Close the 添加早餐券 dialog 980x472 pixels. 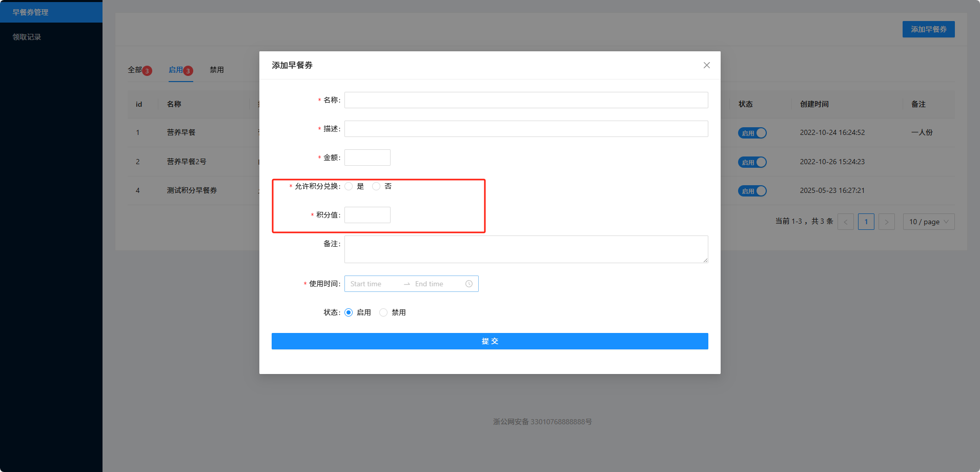click(707, 65)
